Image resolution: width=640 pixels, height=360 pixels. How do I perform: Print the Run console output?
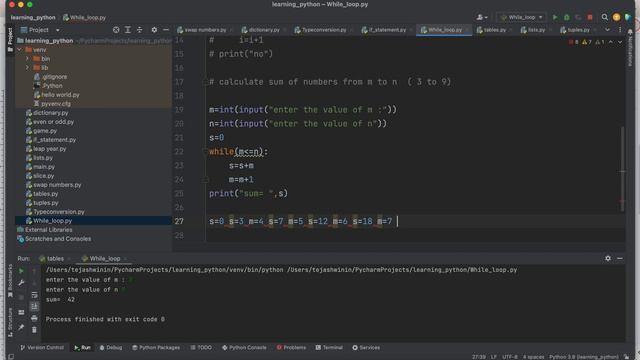(34, 318)
